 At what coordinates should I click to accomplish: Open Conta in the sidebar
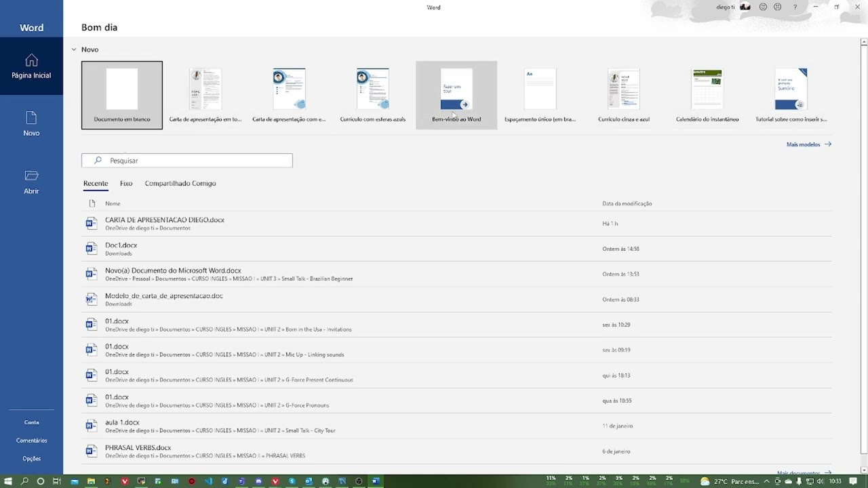[31, 422]
